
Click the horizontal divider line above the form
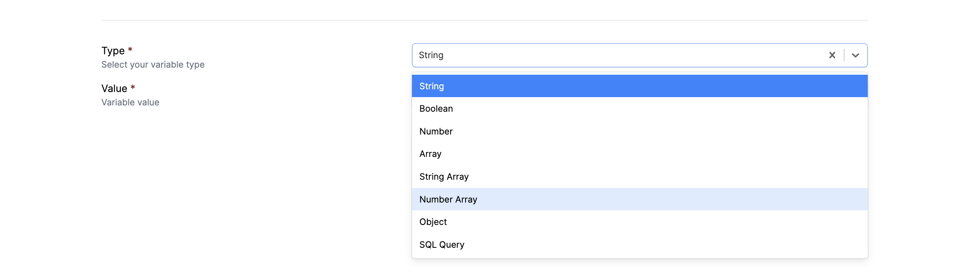point(484,20)
